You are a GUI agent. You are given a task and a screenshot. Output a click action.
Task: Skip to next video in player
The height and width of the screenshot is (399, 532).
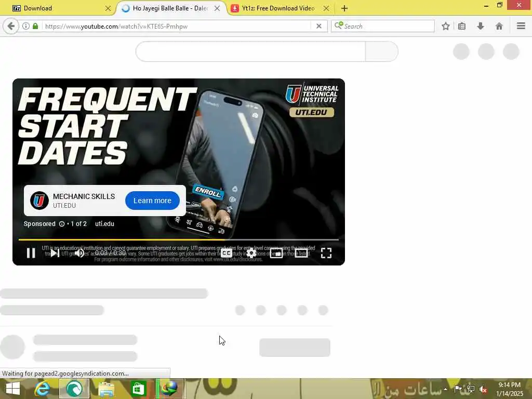click(55, 253)
